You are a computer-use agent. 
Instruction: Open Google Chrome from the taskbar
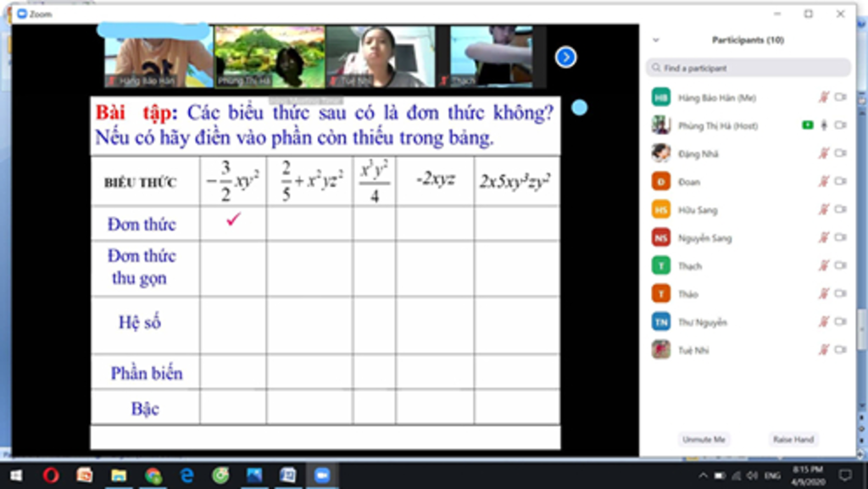pos(153,475)
